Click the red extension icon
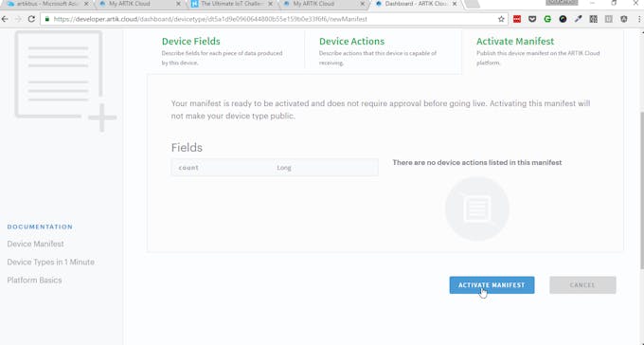Viewport: 644px width, 345px height. 517,19
